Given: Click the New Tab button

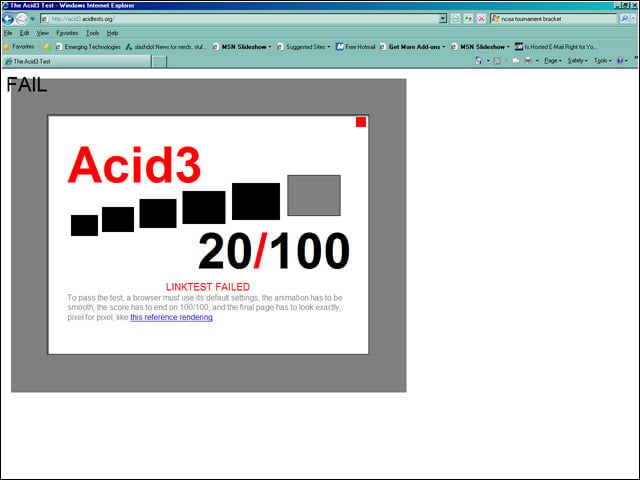Looking at the screenshot, I should click(159, 62).
